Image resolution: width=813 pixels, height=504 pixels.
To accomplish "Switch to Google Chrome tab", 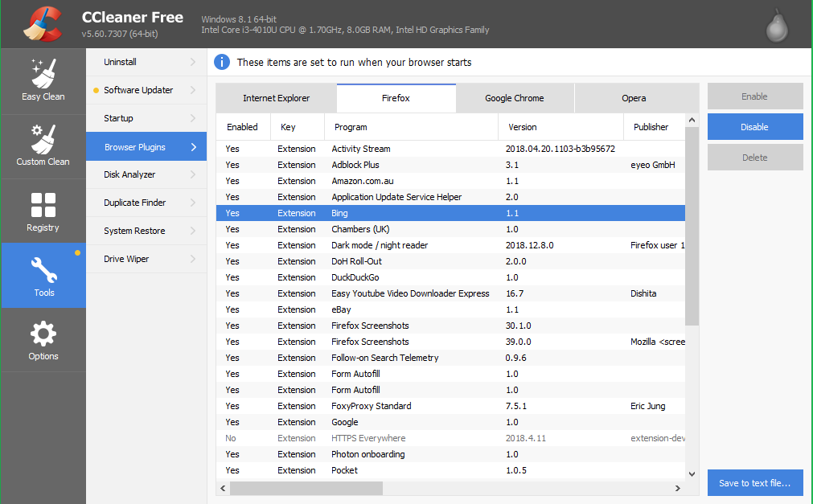I will 515,98.
